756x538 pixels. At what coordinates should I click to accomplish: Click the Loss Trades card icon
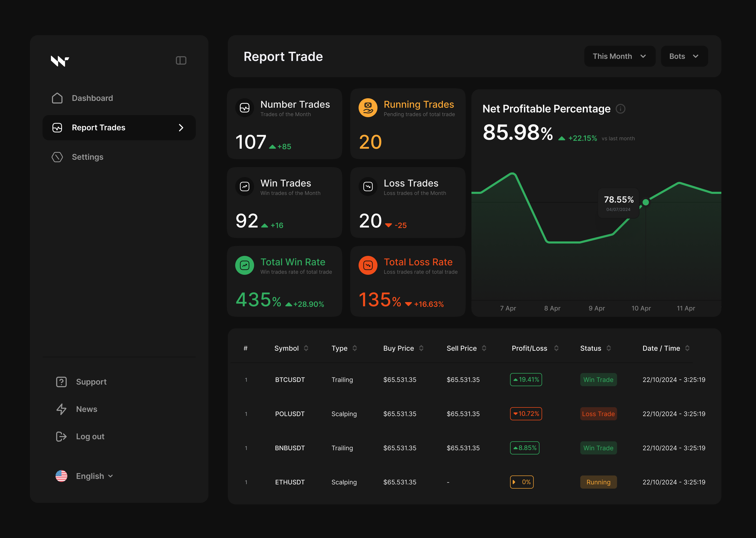(368, 187)
